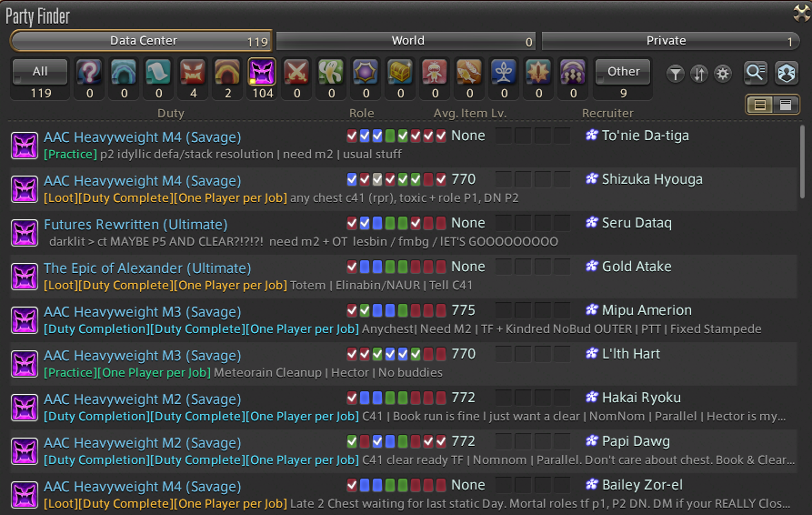Switch to the Private tab
Viewport: 812px width, 515px height.
[x=670, y=41]
